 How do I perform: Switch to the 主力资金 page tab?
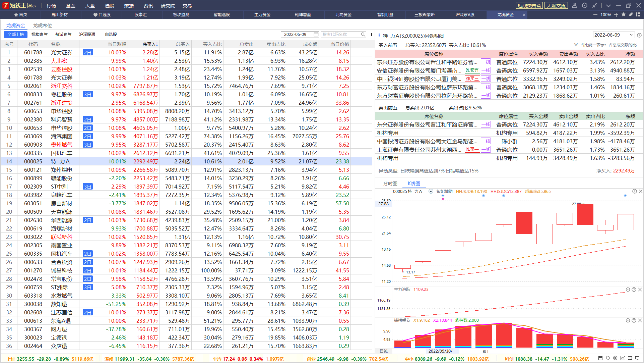[262, 15]
